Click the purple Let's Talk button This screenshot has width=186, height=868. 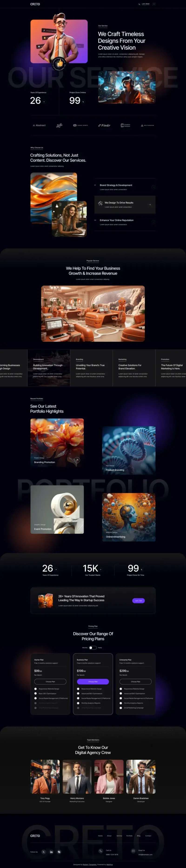pos(138,600)
